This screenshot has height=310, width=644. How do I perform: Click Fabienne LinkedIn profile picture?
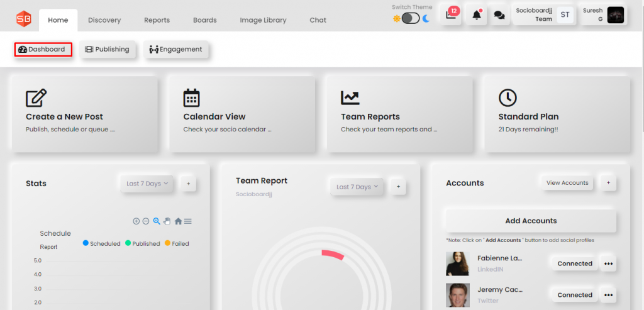(458, 263)
